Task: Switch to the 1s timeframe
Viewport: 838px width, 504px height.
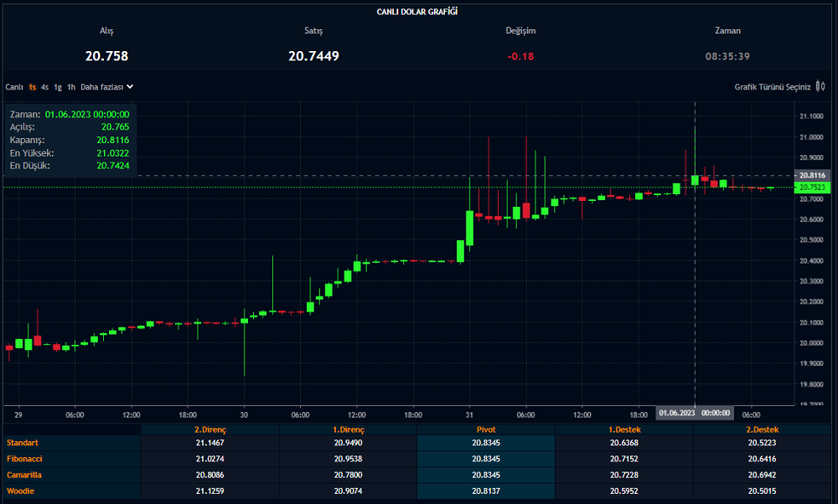Action: point(32,87)
